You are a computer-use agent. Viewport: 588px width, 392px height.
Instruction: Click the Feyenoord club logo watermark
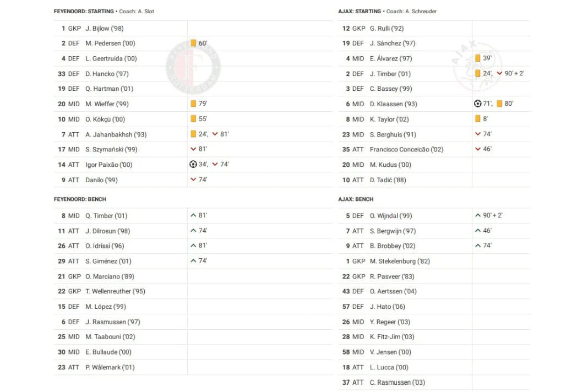pos(193,66)
